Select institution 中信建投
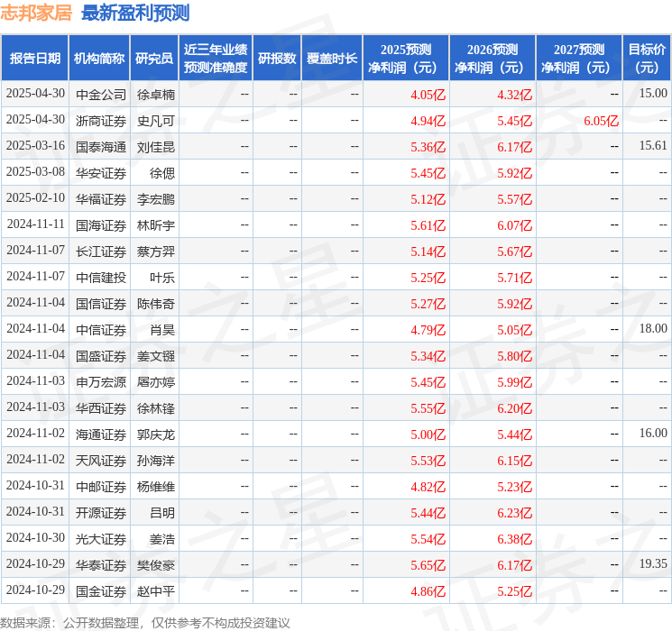Viewport: 672px width, 631px height. click(x=101, y=278)
